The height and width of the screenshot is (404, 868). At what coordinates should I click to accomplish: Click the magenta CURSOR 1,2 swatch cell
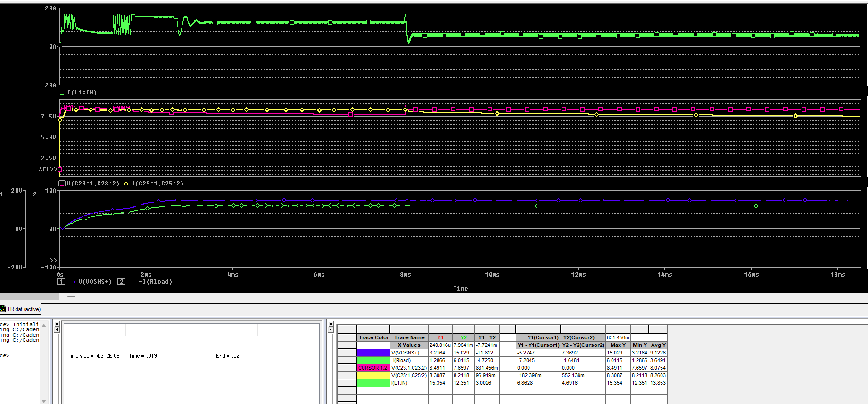pos(373,368)
